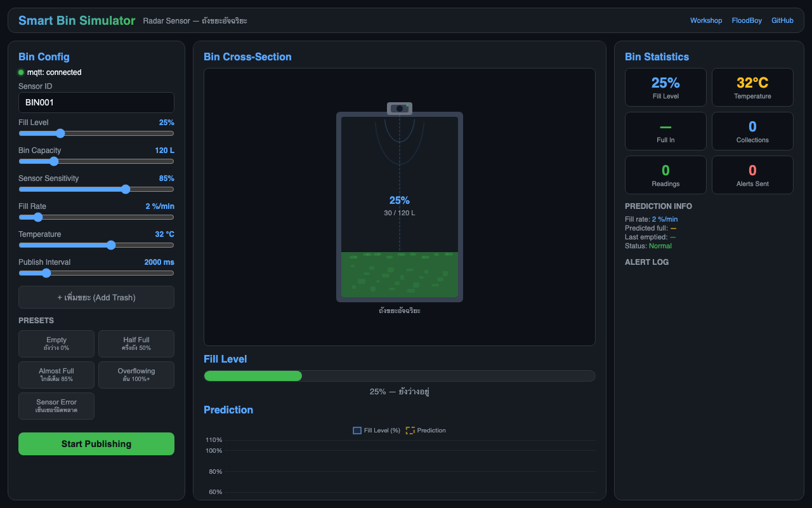Click the green mqtt connected status dot
Viewport: 812px width, 508px height.
pyautogui.click(x=21, y=72)
